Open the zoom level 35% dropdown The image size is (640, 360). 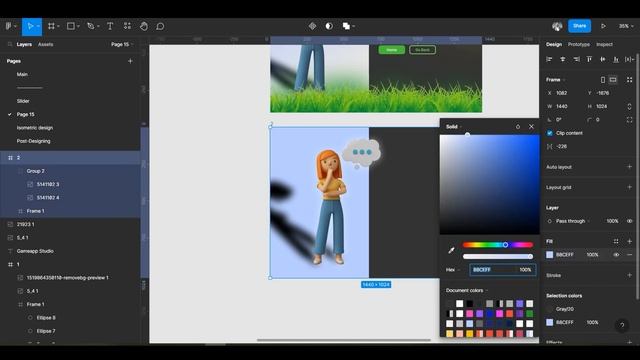[x=626, y=26]
